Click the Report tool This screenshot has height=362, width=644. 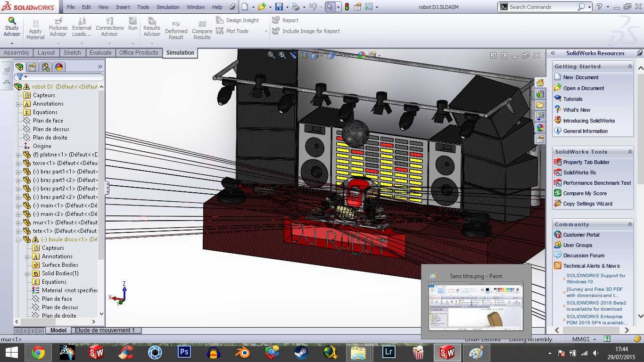(x=285, y=20)
